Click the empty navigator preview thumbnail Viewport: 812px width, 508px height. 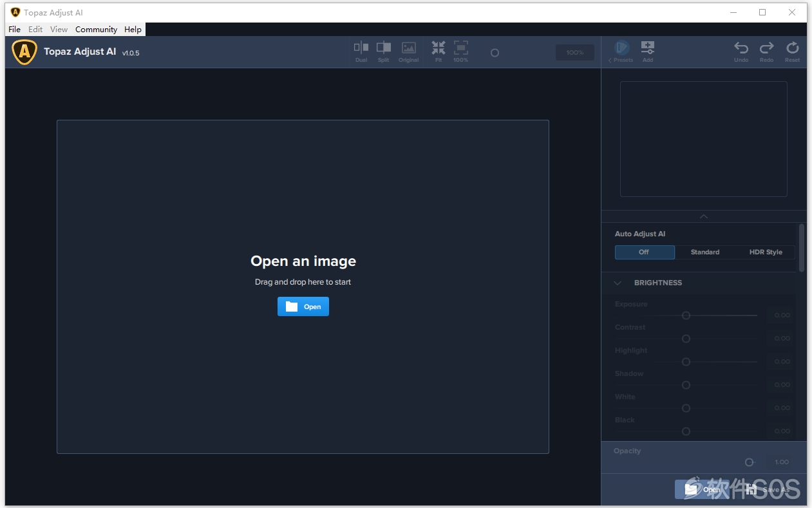(704, 138)
